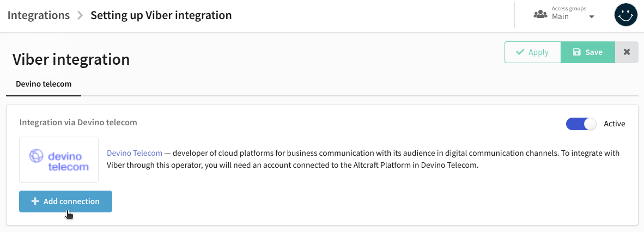Open the Devino Telecom hyperlink
The width and height of the screenshot is (644, 232).
(x=135, y=153)
